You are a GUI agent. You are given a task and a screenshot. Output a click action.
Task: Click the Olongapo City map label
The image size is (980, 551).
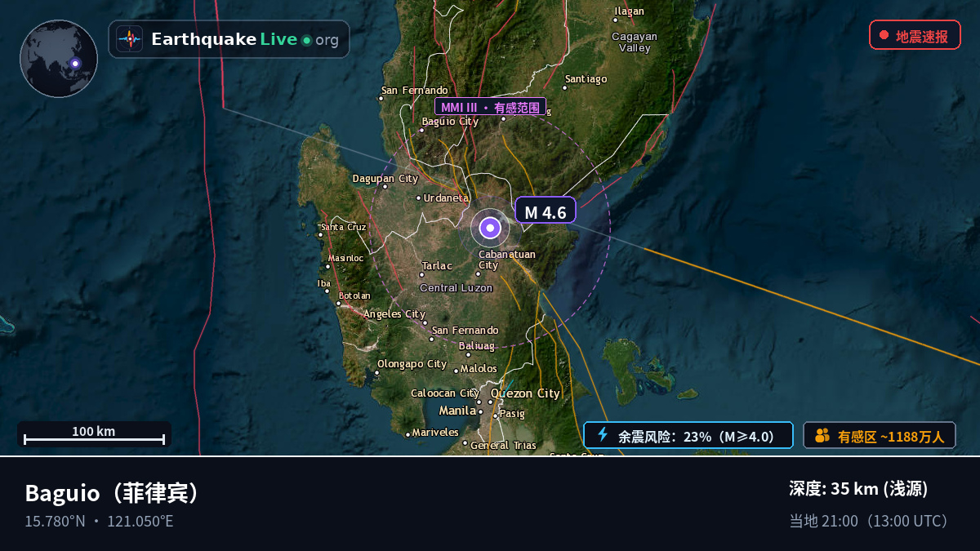click(412, 364)
